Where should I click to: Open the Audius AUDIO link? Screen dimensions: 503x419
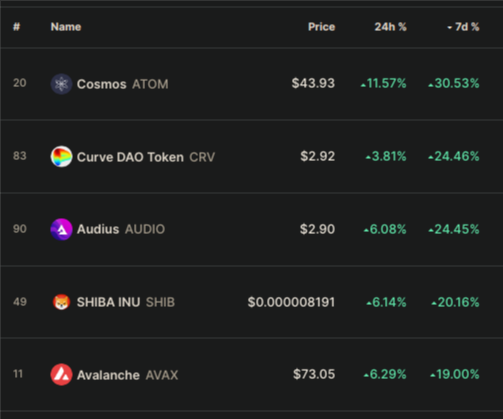pos(121,229)
